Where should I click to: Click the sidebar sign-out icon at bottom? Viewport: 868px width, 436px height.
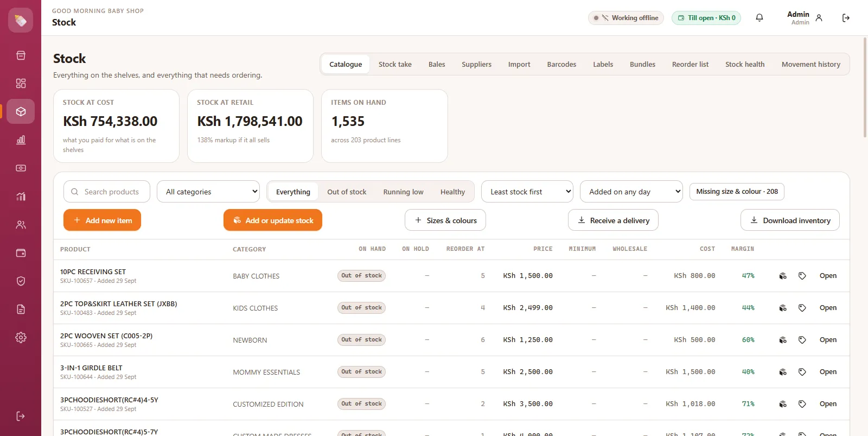(21, 416)
